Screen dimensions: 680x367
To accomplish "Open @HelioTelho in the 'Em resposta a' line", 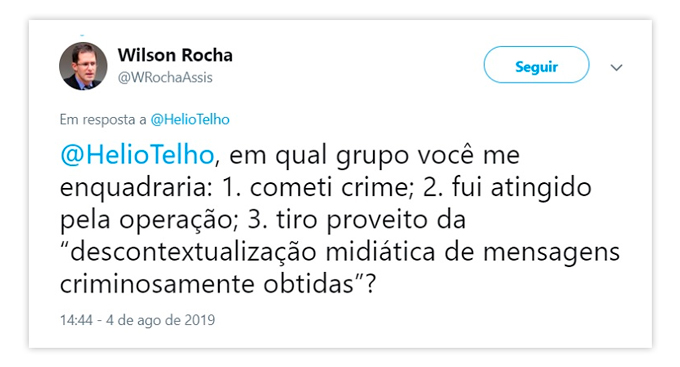I will pos(190,119).
